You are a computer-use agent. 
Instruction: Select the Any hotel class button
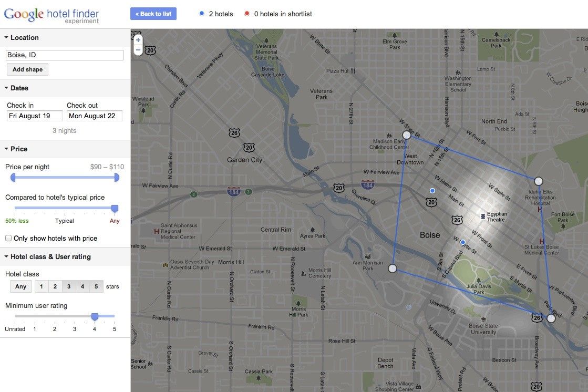[x=20, y=286]
